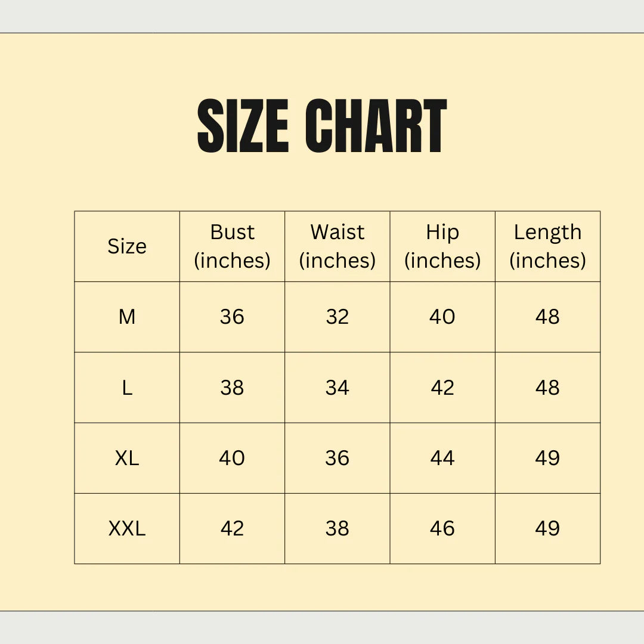Click waist value 38 for size XXL
Screen dimensions: 644x644
(337, 528)
